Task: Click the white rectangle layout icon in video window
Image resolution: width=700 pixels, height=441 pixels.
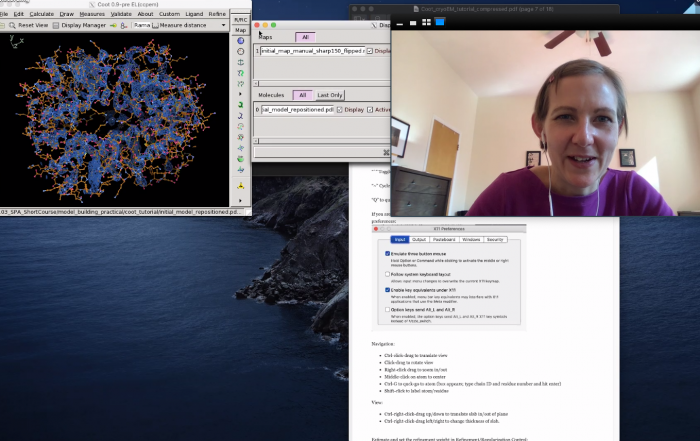Action: point(413,23)
